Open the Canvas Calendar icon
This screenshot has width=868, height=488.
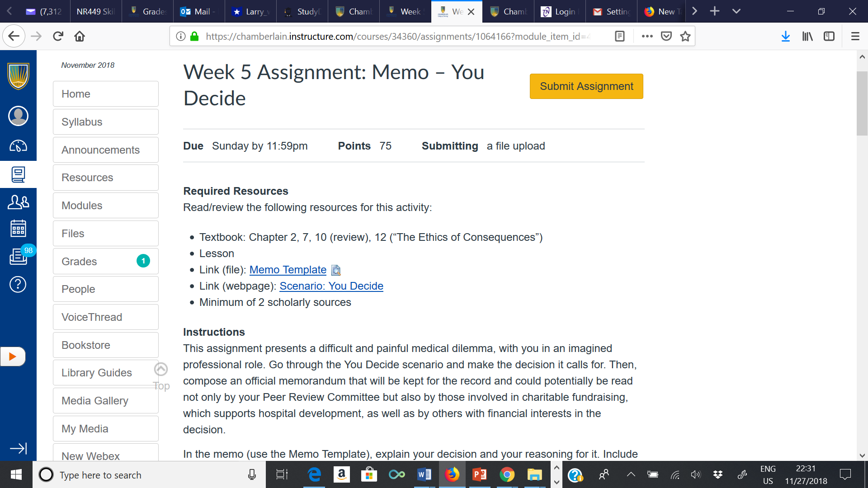coord(18,229)
